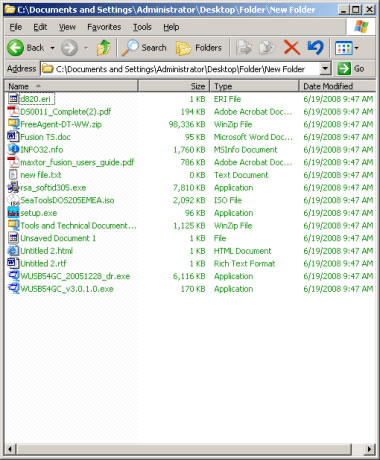Expand the Address bar dropdown
This screenshot has width=380, height=460.
[325, 69]
